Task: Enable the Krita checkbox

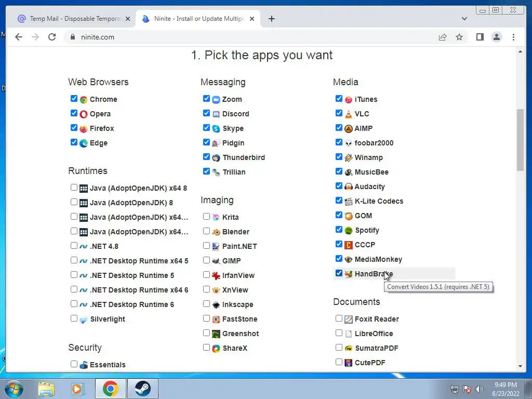Action: pyautogui.click(x=206, y=216)
